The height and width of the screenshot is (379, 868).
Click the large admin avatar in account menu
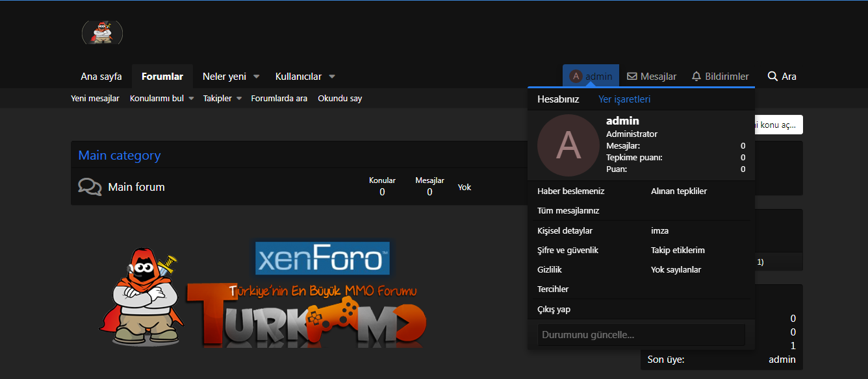pos(568,145)
